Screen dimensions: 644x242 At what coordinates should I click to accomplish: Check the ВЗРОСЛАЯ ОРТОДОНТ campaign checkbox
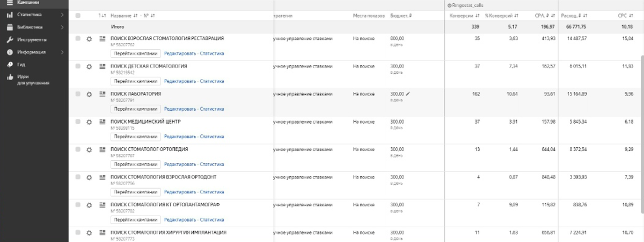tap(78, 177)
